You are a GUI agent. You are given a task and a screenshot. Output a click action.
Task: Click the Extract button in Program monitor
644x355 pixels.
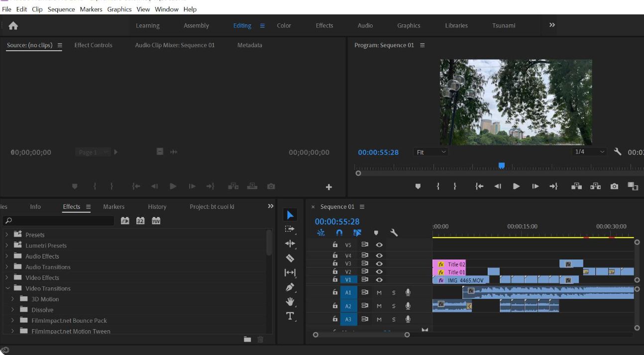[x=595, y=186]
